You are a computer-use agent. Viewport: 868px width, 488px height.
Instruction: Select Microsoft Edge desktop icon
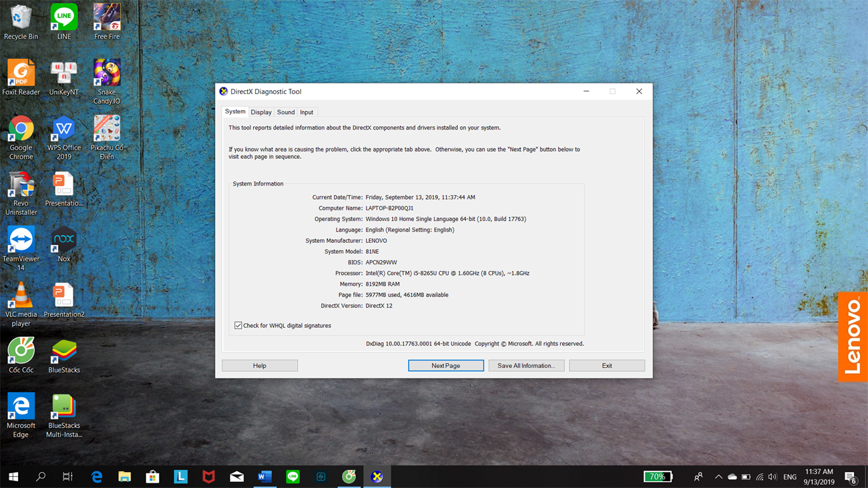point(21,415)
